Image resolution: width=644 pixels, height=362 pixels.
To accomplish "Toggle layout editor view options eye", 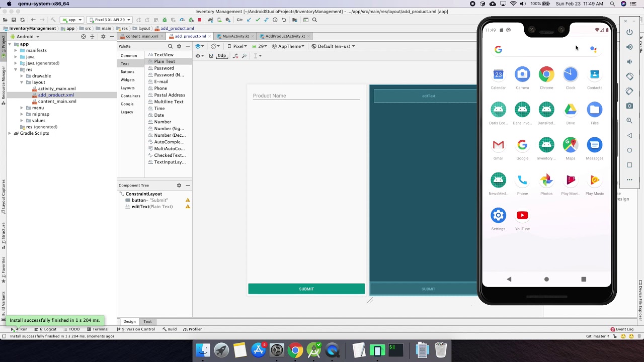I will pos(199,56).
